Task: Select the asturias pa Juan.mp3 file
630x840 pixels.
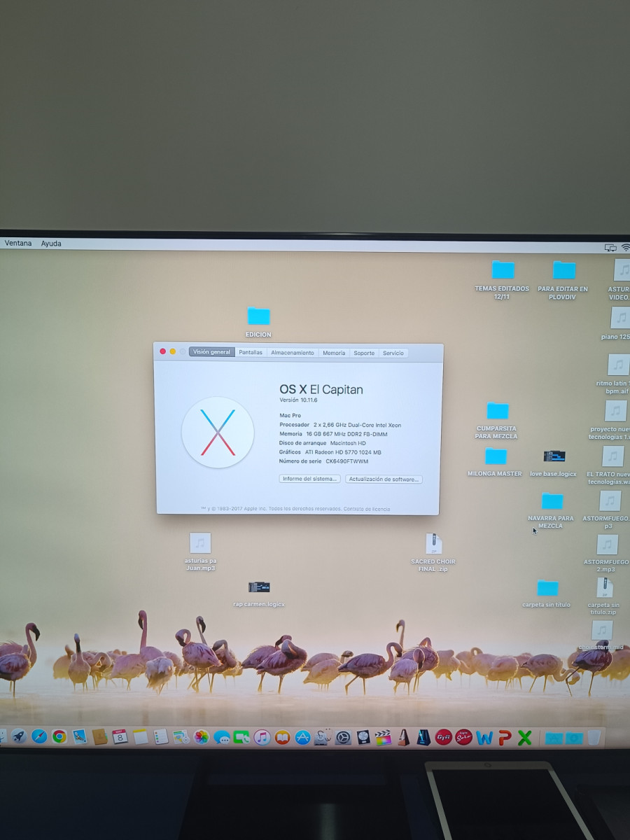Action: (x=200, y=552)
